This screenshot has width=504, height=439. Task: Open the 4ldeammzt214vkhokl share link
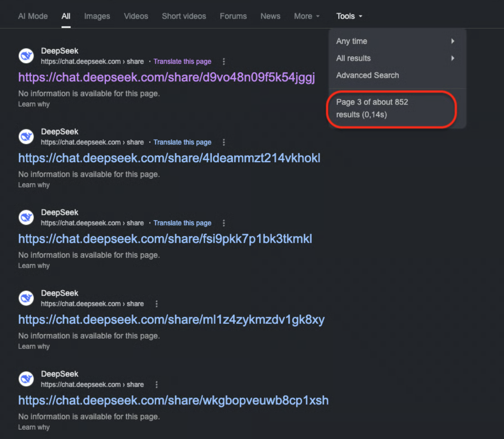coord(169,158)
